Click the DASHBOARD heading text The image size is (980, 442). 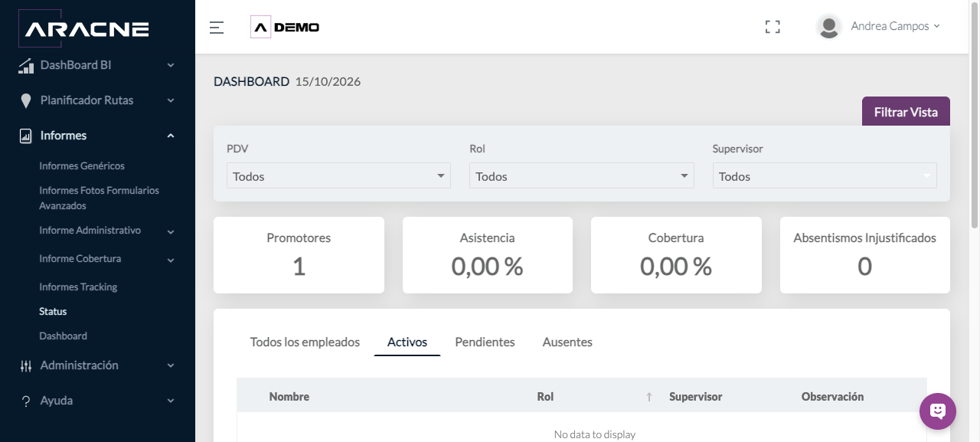coord(251,81)
